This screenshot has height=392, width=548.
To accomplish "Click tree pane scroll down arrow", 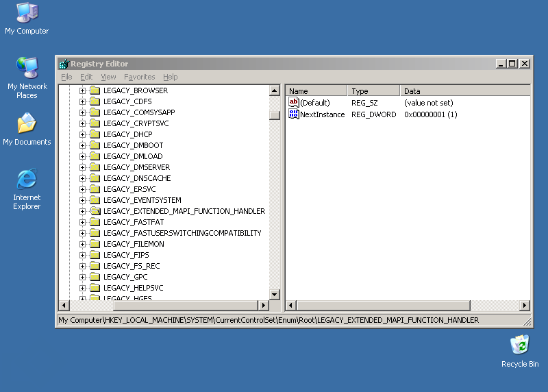I will [275, 295].
